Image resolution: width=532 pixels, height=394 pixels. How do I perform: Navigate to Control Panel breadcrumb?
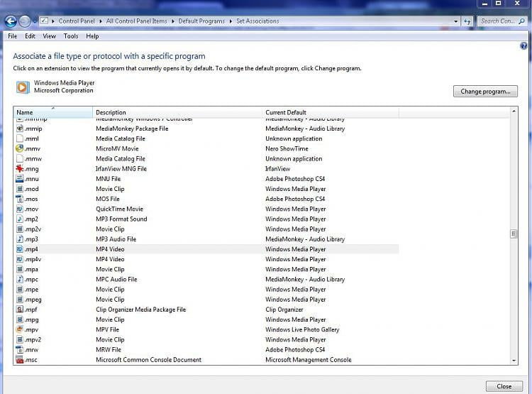pyautogui.click(x=77, y=21)
